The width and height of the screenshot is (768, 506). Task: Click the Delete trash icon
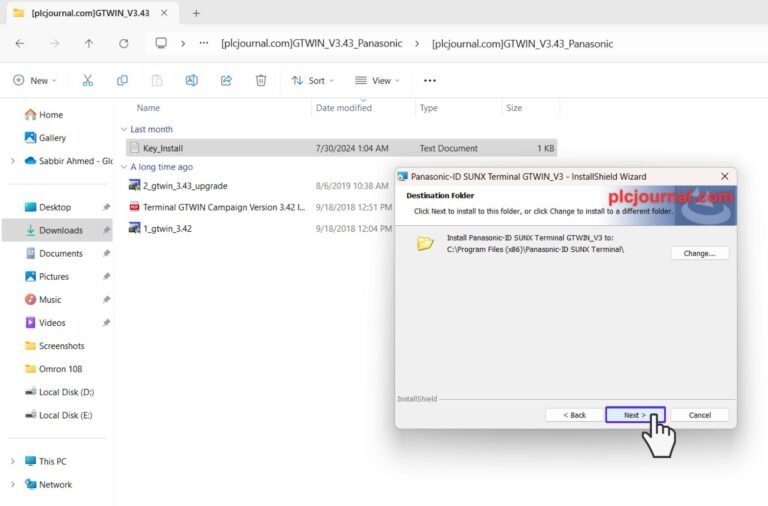point(261,80)
